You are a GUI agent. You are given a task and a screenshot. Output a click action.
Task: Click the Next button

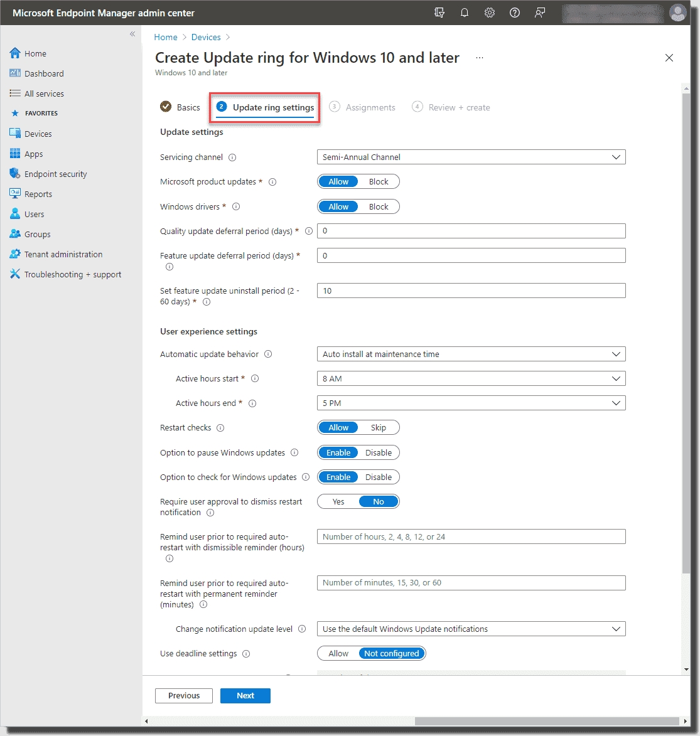coord(245,696)
